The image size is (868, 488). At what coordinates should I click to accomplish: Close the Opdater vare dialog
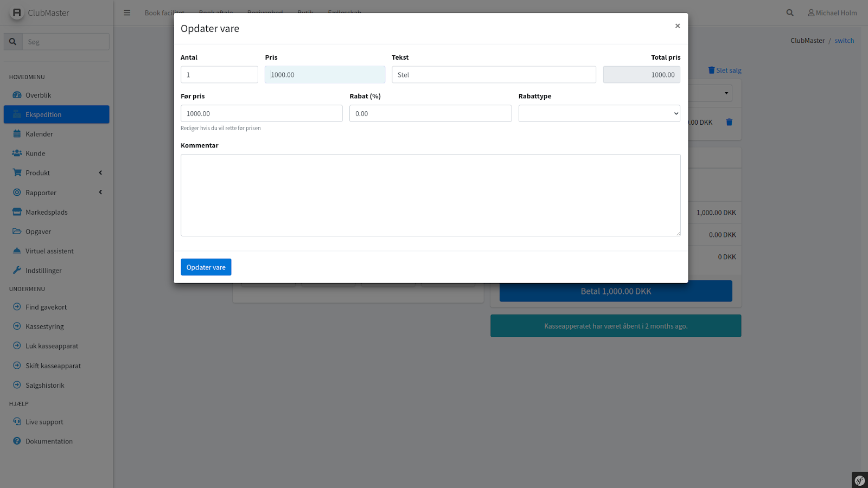pyautogui.click(x=677, y=26)
